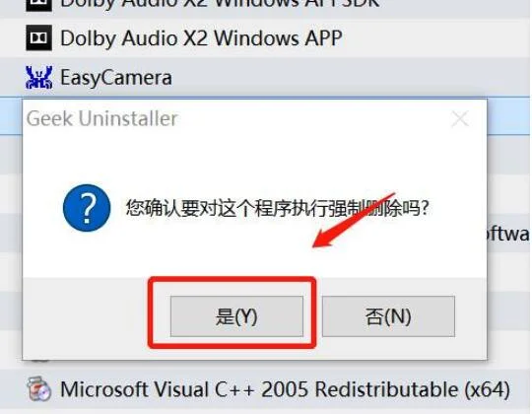Select the row ending in "oftwa" behind dialog
This screenshot has width=532, height=414.
[x=509, y=233]
